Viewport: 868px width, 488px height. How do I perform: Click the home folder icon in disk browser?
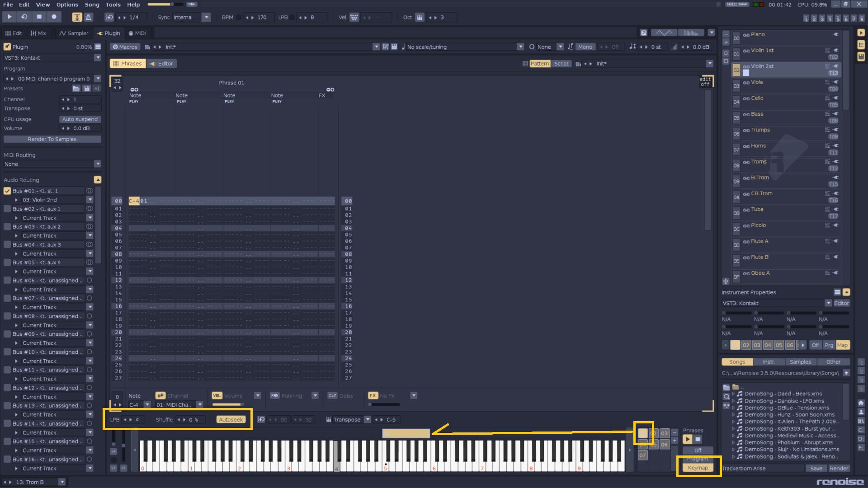[861, 403]
